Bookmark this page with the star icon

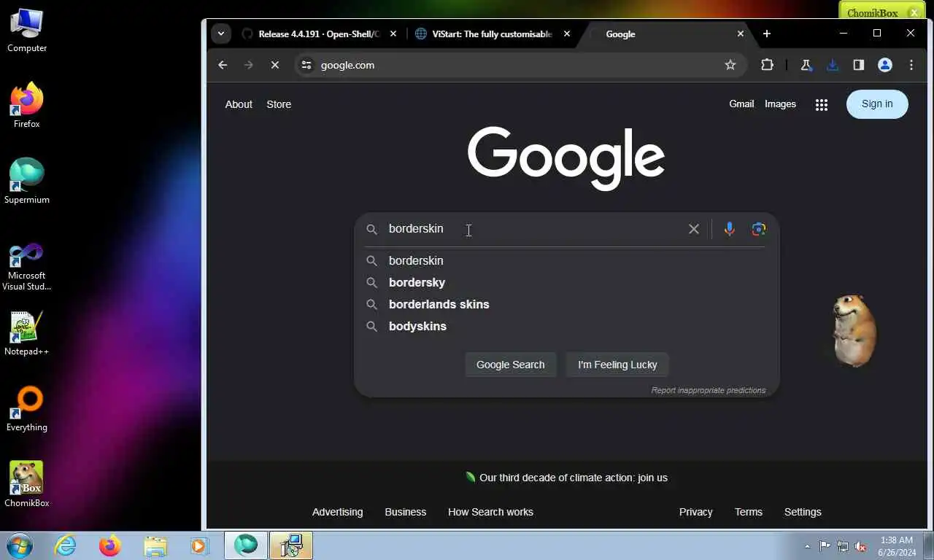pyautogui.click(x=730, y=65)
